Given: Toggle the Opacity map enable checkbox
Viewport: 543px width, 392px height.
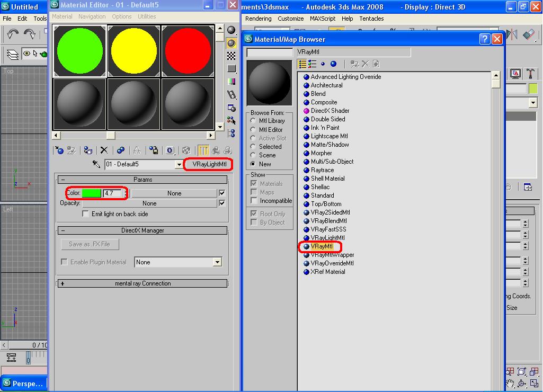Looking at the screenshot, I should (222, 203).
